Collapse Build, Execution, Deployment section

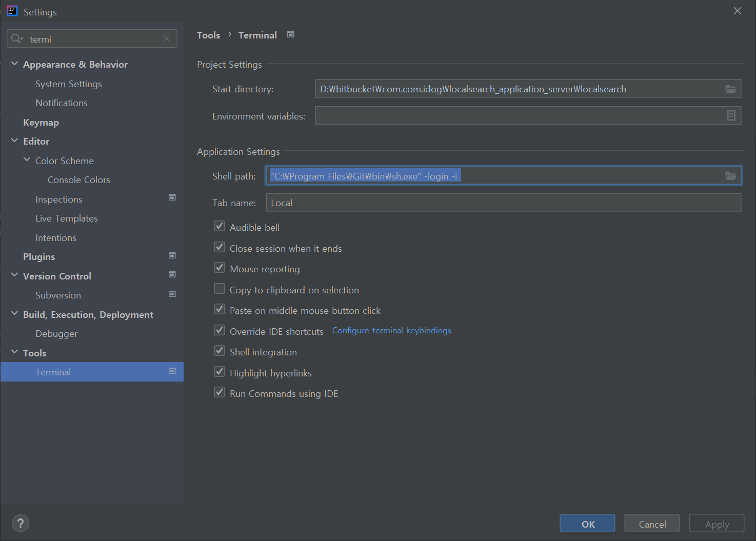point(14,314)
